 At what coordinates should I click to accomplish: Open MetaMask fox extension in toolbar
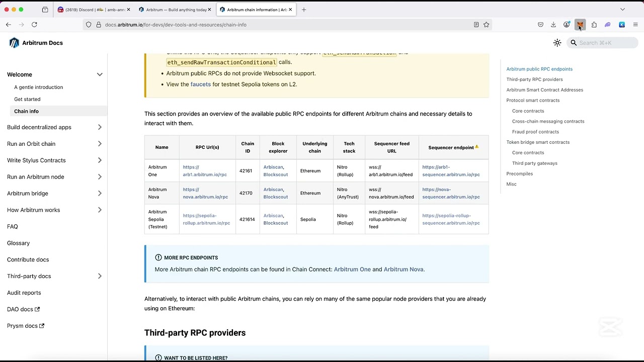[x=580, y=25]
